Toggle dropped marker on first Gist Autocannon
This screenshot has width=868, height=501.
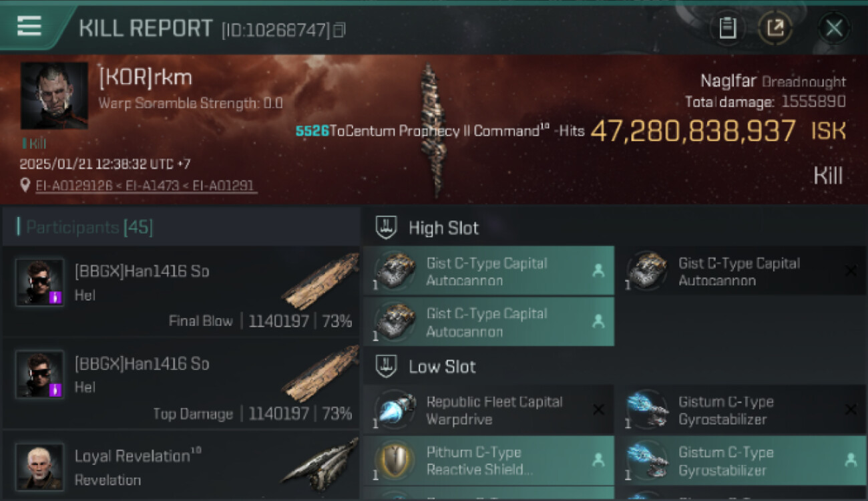pyautogui.click(x=598, y=271)
